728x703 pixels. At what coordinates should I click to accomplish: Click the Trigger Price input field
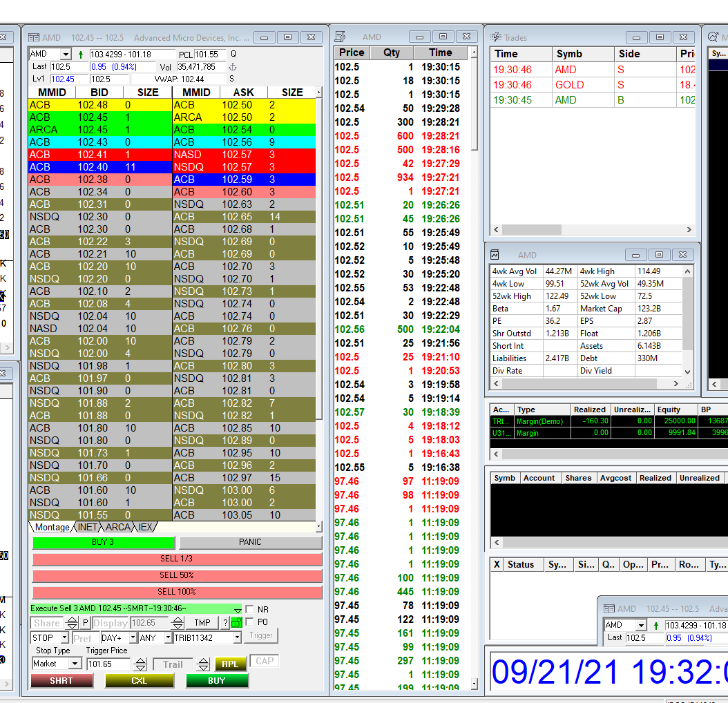point(108,664)
